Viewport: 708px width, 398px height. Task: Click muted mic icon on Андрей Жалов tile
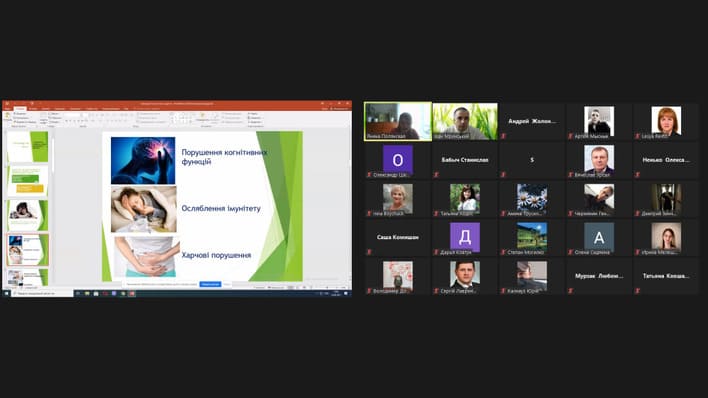click(503, 136)
